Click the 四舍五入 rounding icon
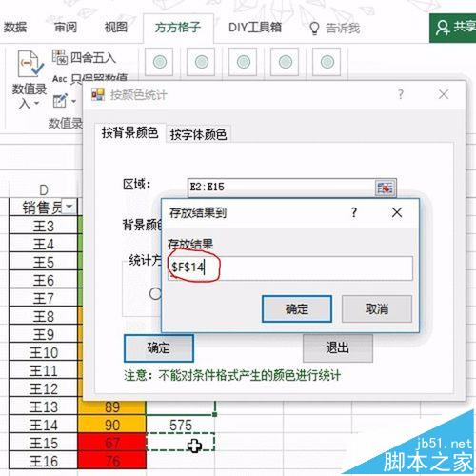The image size is (476, 476). 60,57
